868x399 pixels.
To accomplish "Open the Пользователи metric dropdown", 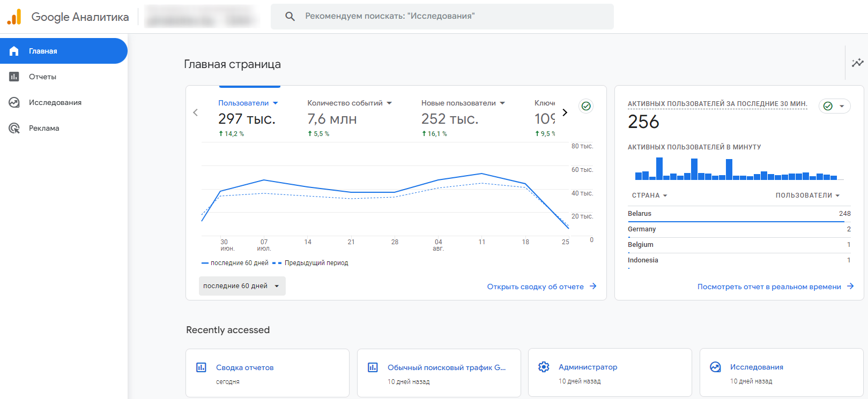I will point(248,103).
